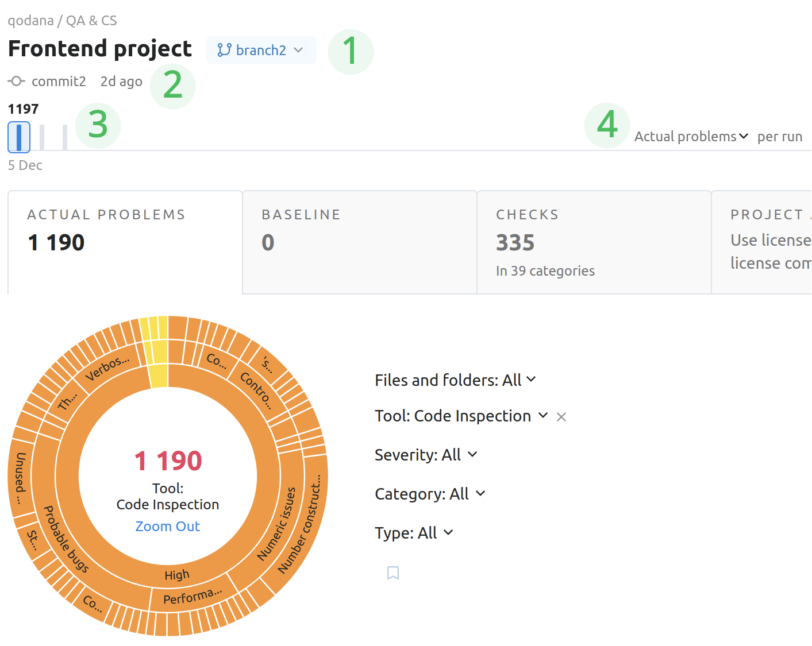Clear the Code Inspection tool filter
Viewport: 812px width, 646px height.
[561, 417]
